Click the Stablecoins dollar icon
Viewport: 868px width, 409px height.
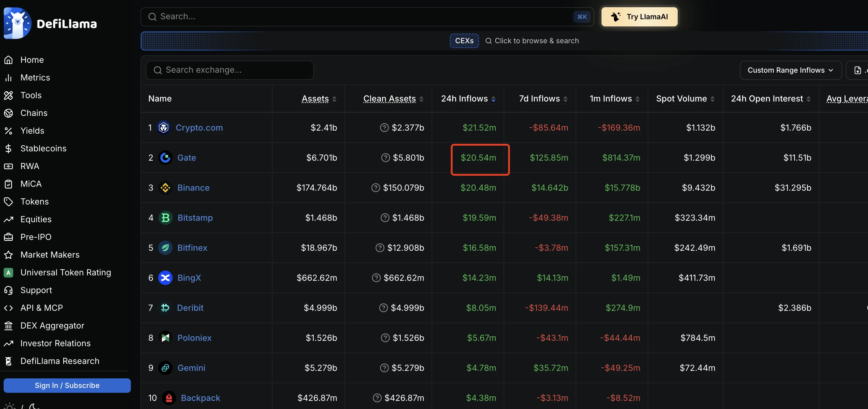pyautogui.click(x=8, y=148)
